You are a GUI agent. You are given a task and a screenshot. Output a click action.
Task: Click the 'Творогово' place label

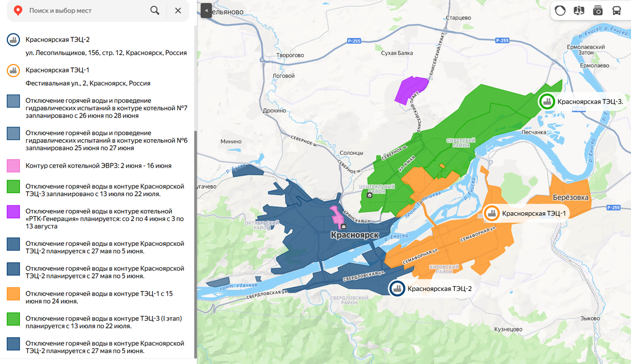[x=290, y=55]
